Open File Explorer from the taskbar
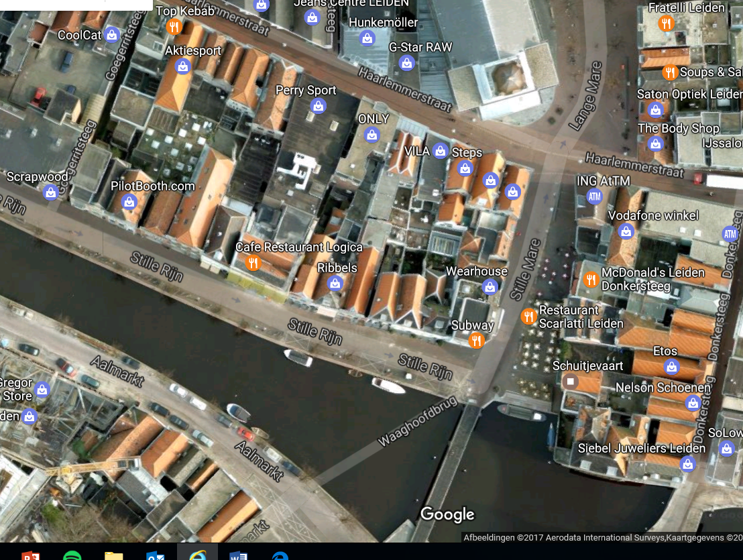The width and height of the screenshot is (743, 560). click(x=114, y=555)
